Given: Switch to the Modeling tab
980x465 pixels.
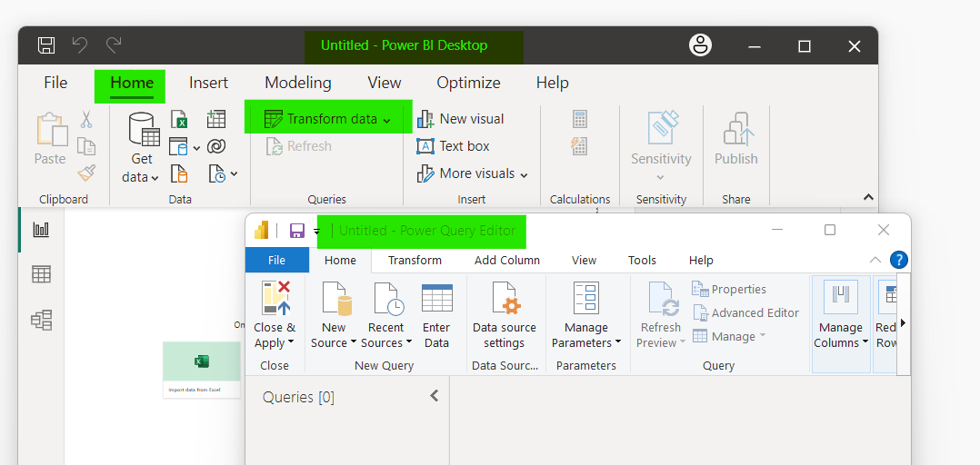Looking at the screenshot, I should (298, 83).
